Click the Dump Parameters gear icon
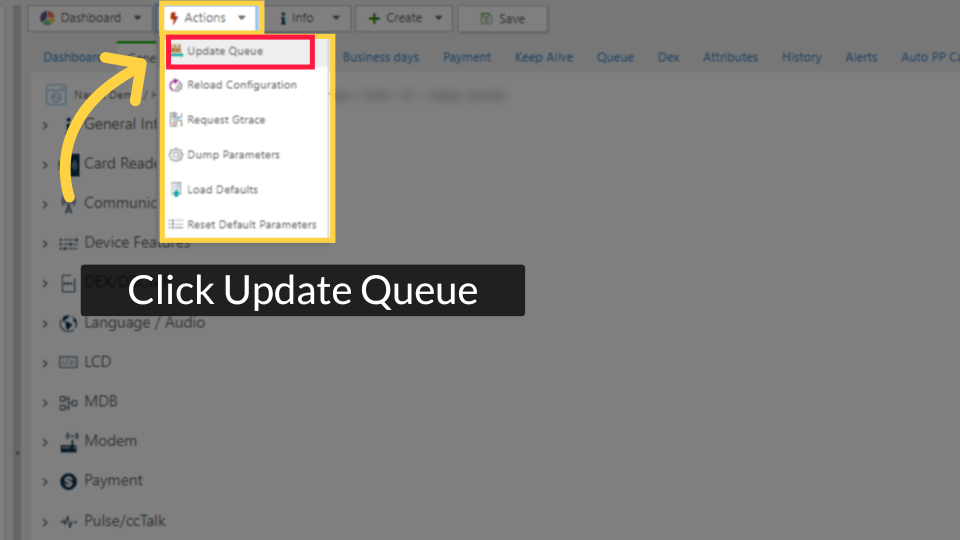The width and height of the screenshot is (960, 540). [176, 155]
